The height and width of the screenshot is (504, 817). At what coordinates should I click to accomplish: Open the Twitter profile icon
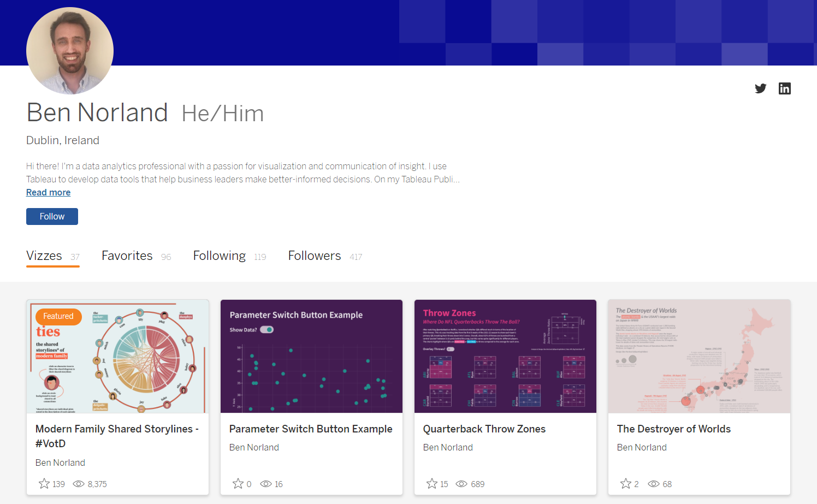[x=760, y=88]
